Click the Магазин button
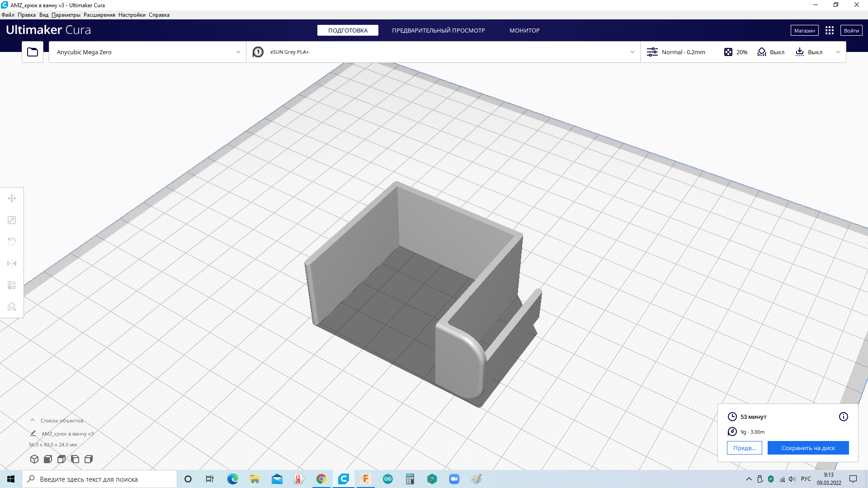 (x=804, y=30)
